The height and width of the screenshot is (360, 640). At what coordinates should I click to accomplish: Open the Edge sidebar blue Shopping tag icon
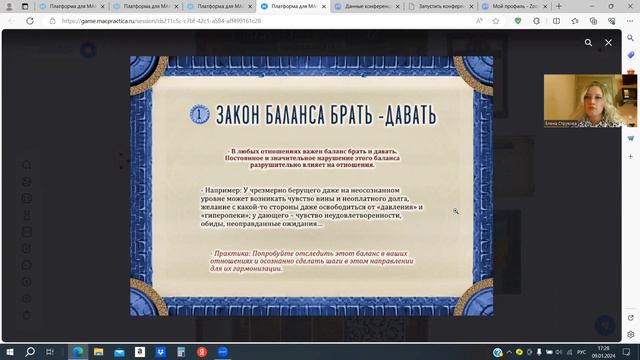pyautogui.click(x=631, y=55)
